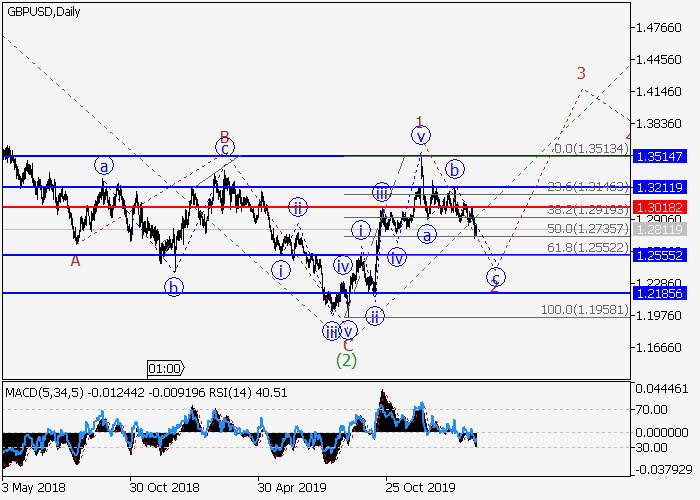Select the 50.0(1.27357) Fibonacci label

(x=590, y=228)
